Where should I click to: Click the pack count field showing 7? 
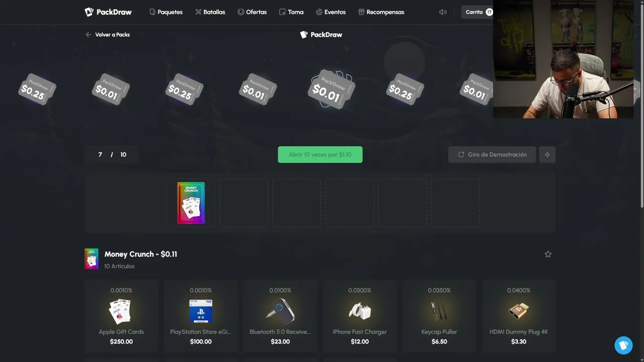tap(100, 154)
